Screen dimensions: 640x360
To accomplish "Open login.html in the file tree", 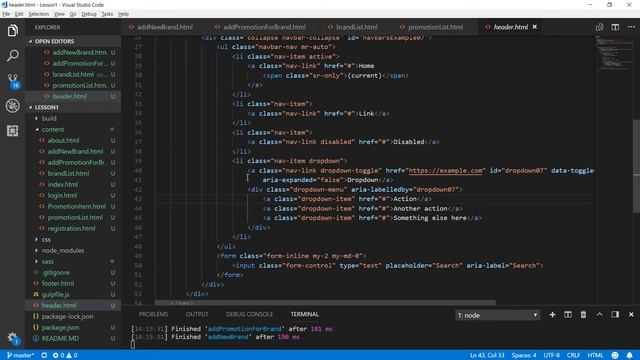I will coord(73,196).
